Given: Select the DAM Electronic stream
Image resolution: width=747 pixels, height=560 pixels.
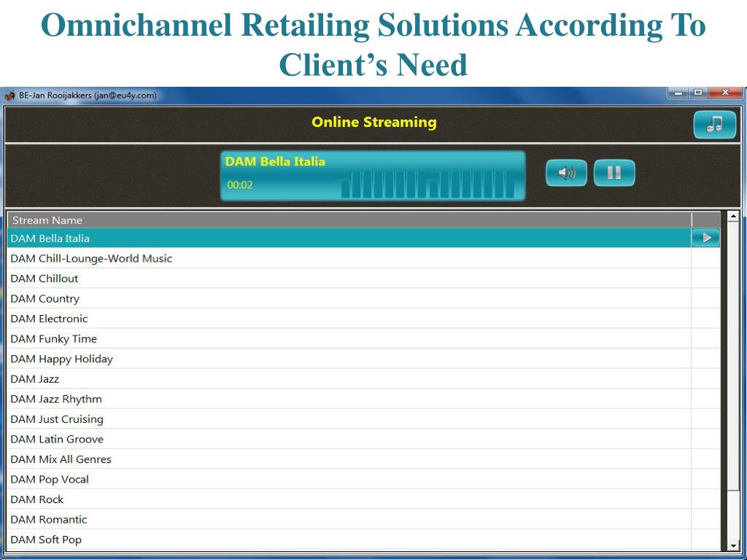Looking at the screenshot, I should point(349,318).
